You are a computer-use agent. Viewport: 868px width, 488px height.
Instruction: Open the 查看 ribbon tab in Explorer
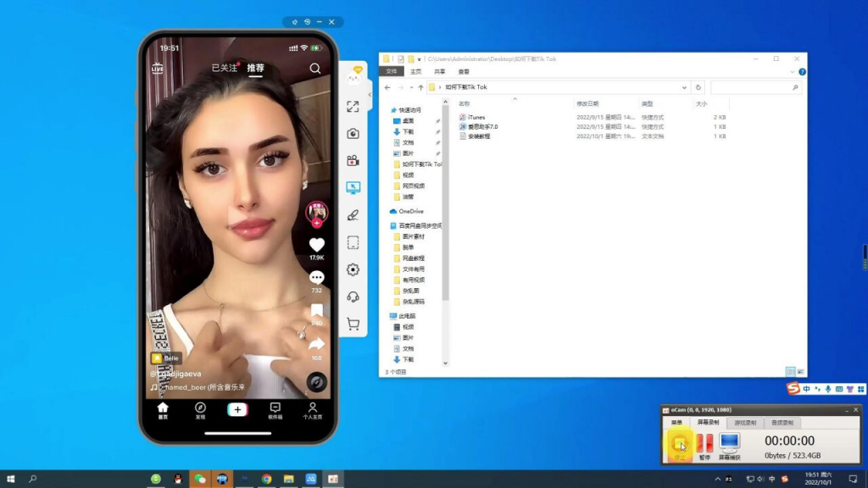click(463, 72)
